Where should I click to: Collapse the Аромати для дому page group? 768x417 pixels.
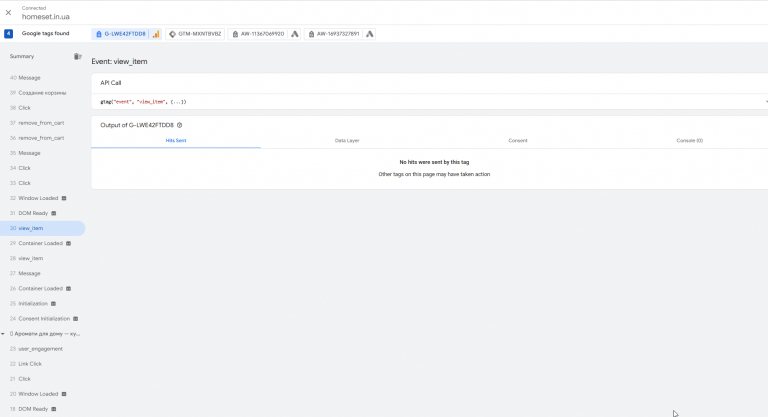click(x=3, y=334)
